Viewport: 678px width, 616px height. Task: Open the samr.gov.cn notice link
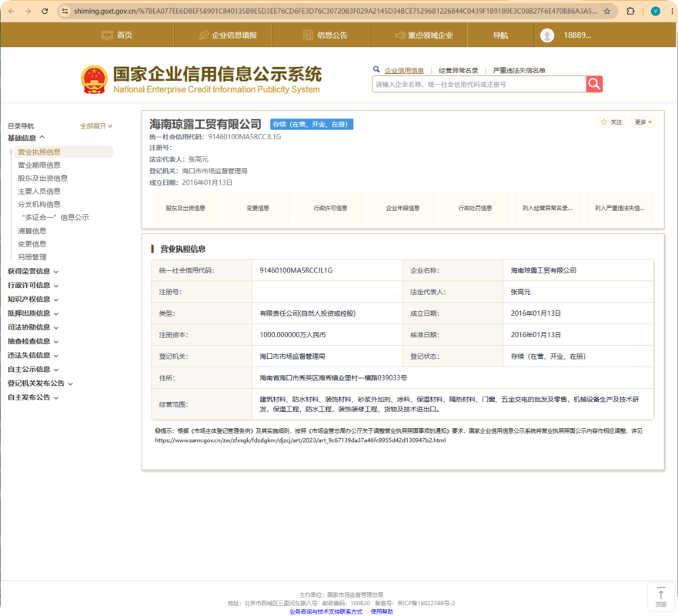300,440
